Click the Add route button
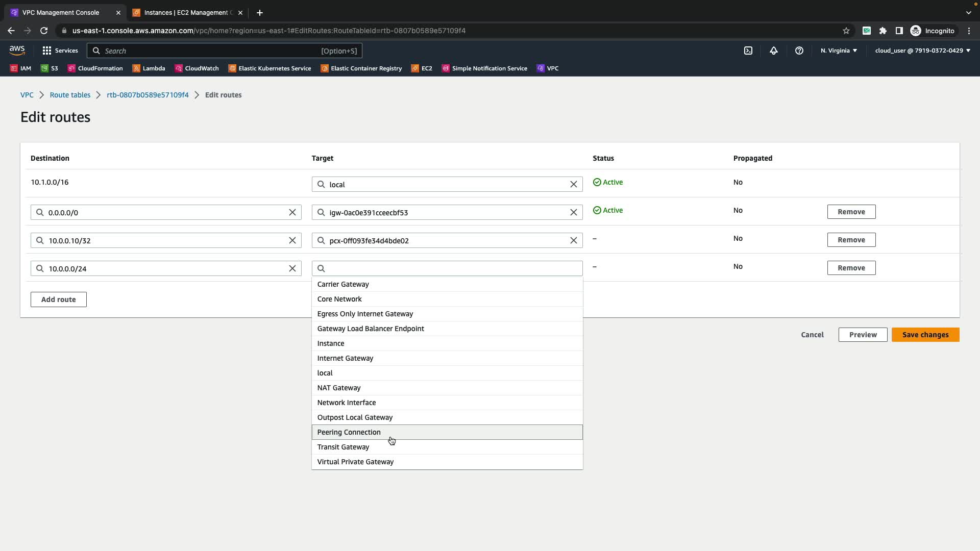 [x=58, y=299]
